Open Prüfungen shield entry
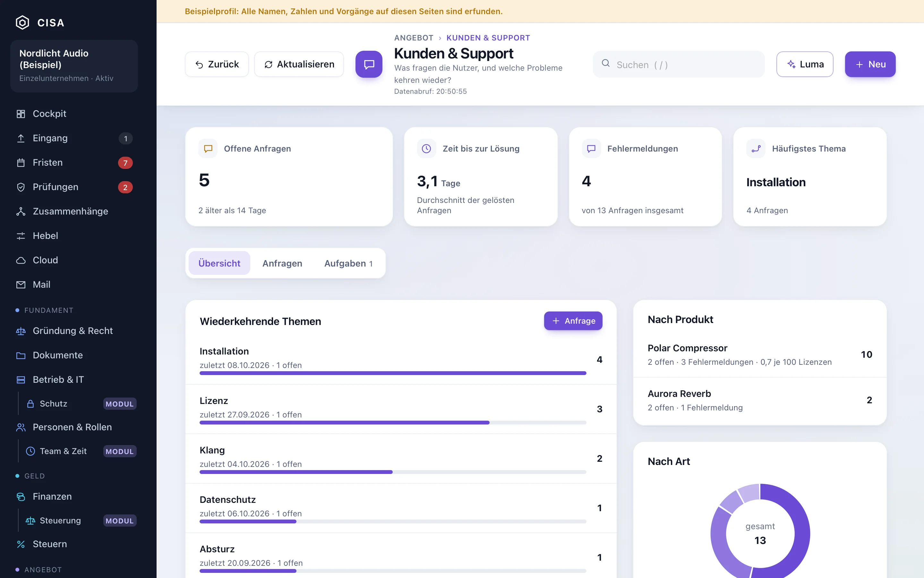This screenshot has height=578, width=924. coord(74,187)
